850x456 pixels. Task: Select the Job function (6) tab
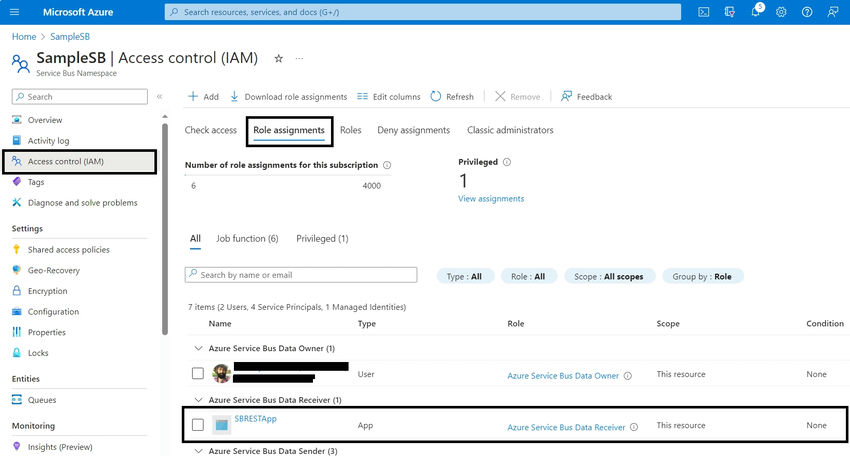[x=247, y=239]
